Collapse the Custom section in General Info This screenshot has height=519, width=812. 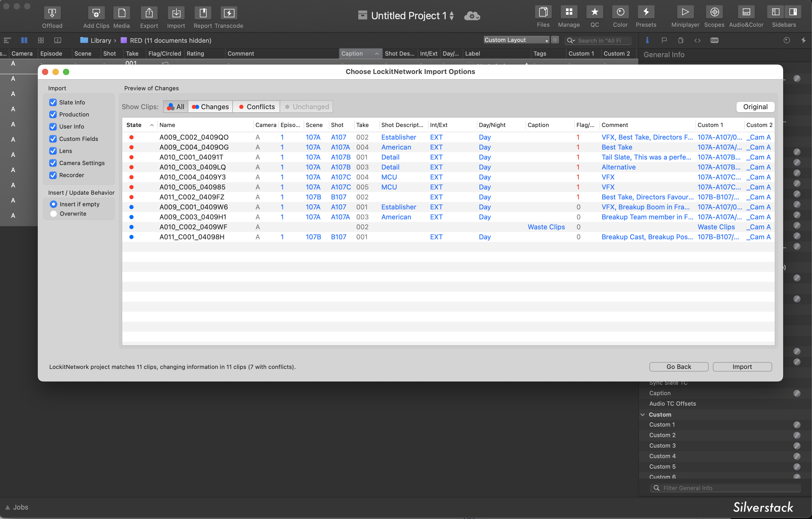(643, 414)
